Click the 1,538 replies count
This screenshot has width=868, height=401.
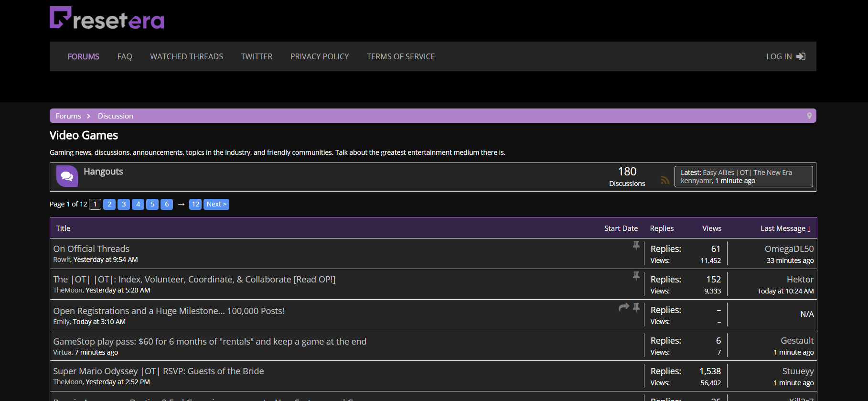click(710, 371)
